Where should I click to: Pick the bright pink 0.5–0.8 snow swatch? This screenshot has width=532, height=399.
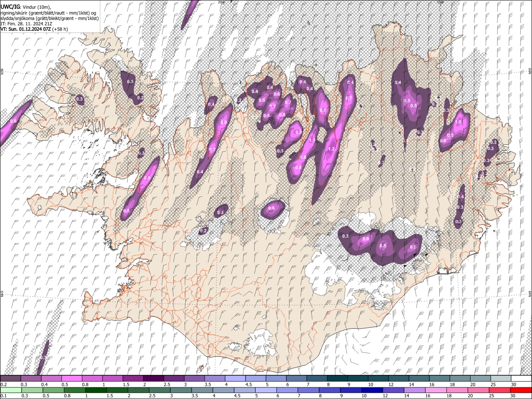click(71, 379)
